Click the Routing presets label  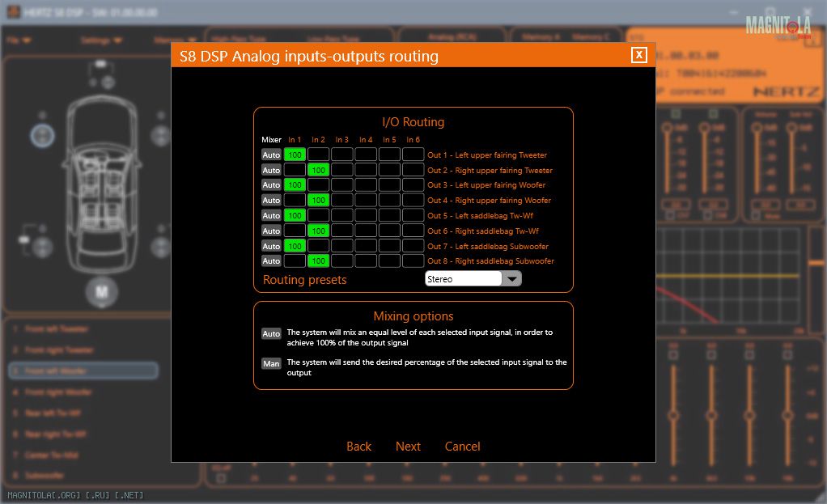point(305,280)
